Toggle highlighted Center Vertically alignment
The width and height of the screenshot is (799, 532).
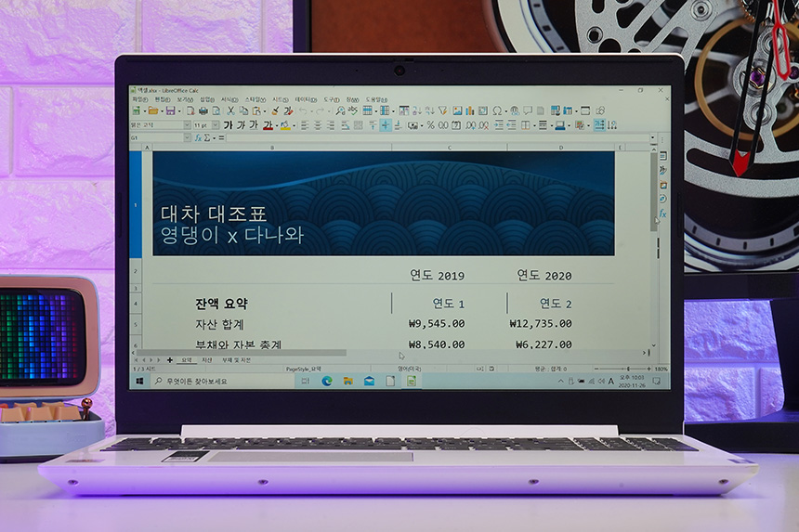386,124
